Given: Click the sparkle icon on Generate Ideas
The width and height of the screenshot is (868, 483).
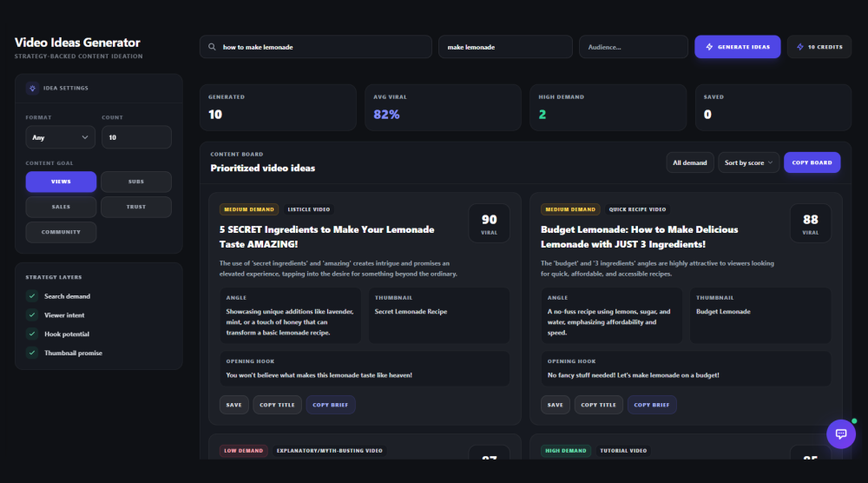Looking at the screenshot, I should coord(709,47).
